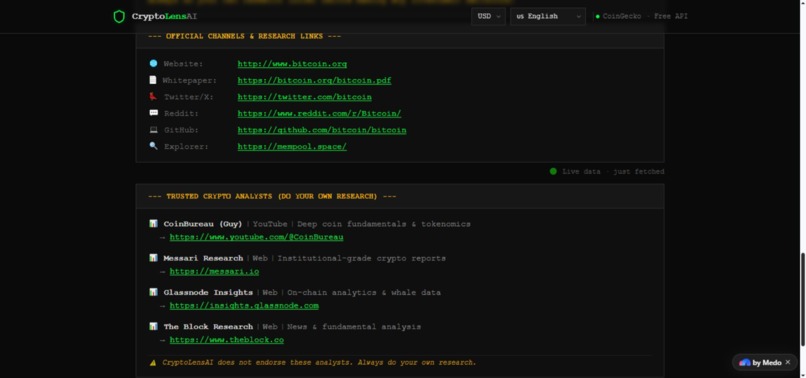
Task: Click the page vertical scrollbar thumb
Action: tap(802, 299)
